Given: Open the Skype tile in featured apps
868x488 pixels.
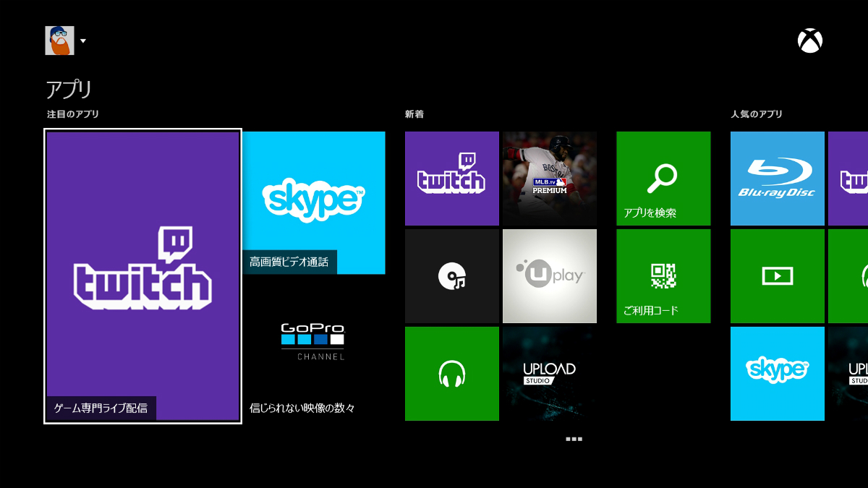Looking at the screenshot, I should (x=313, y=203).
